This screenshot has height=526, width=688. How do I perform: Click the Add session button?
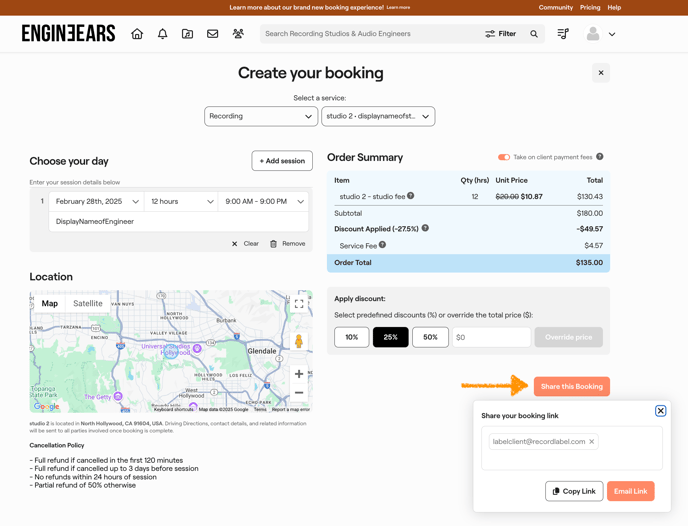(x=282, y=161)
